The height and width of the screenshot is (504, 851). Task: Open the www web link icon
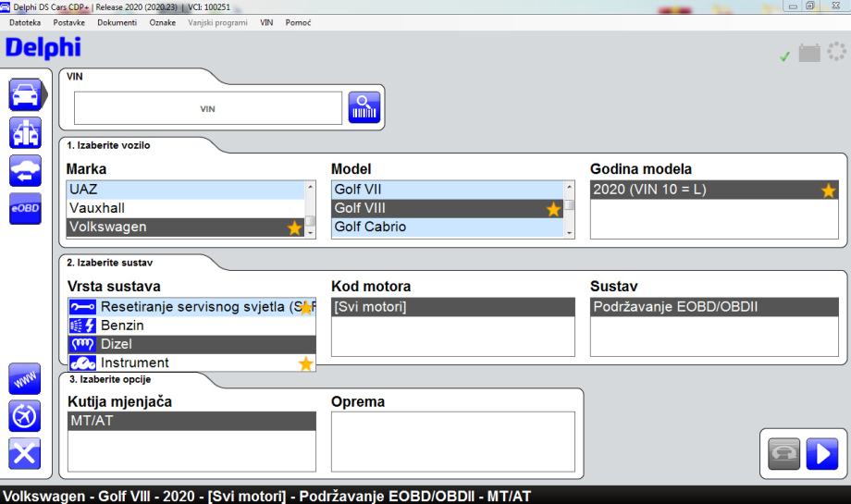coord(25,378)
